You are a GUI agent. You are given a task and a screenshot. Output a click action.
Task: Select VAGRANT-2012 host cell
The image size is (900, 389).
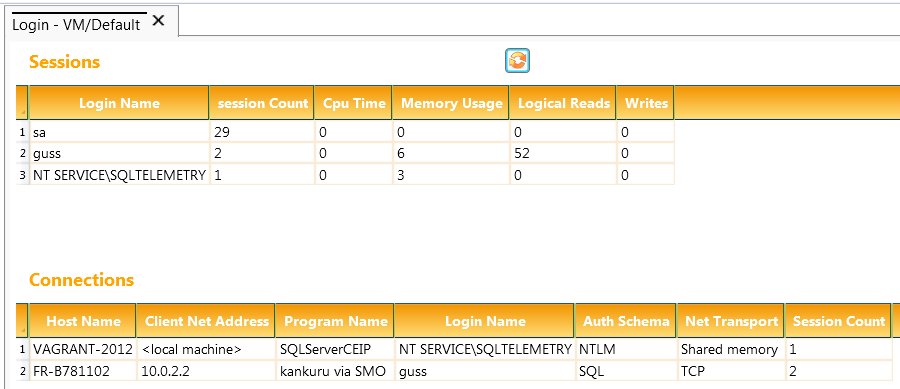pyautogui.click(x=83, y=349)
